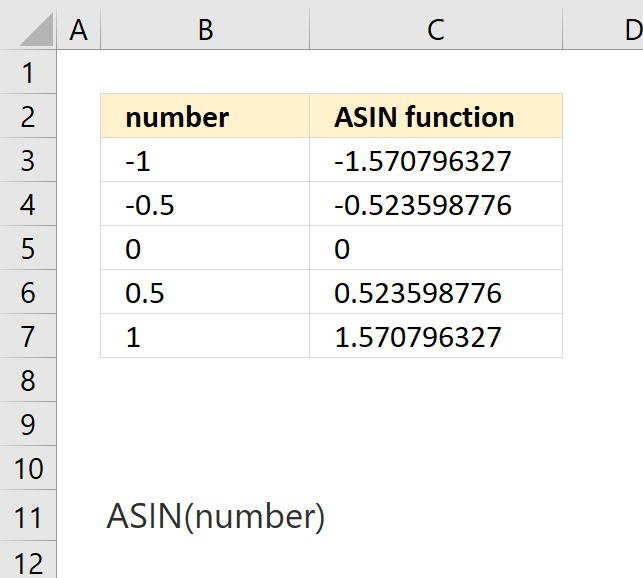643x578 pixels.
Task: Select row 10 header
Action: 28,468
